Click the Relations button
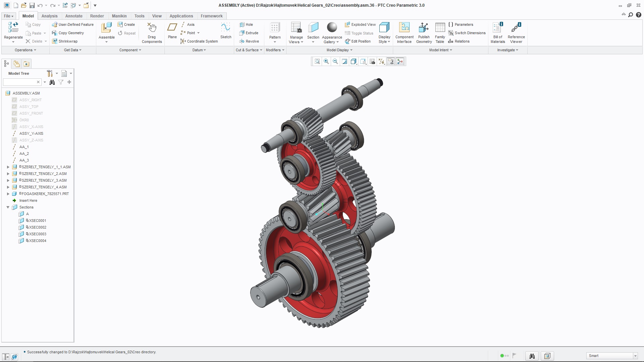This screenshot has height=362, width=644. pyautogui.click(x=459, y=41)
